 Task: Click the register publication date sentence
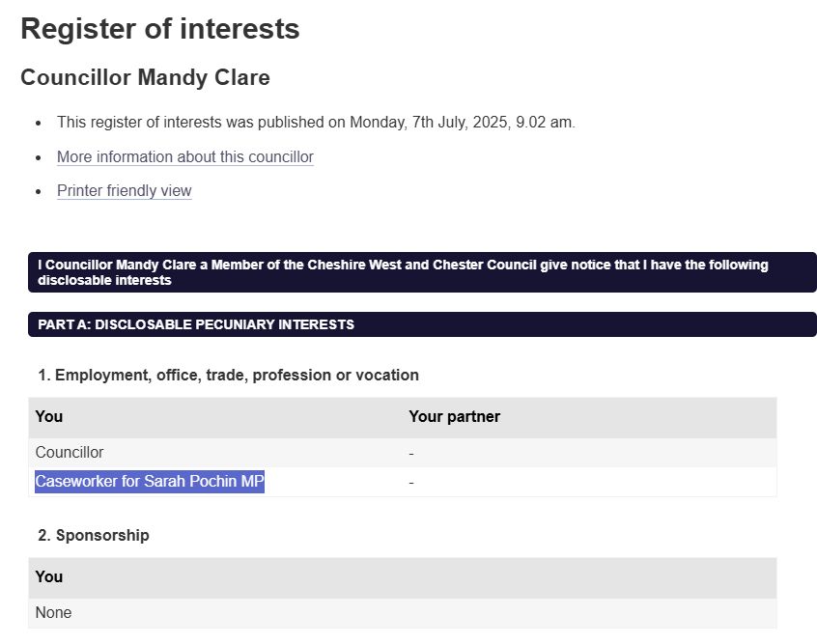(x=316, y=123)
